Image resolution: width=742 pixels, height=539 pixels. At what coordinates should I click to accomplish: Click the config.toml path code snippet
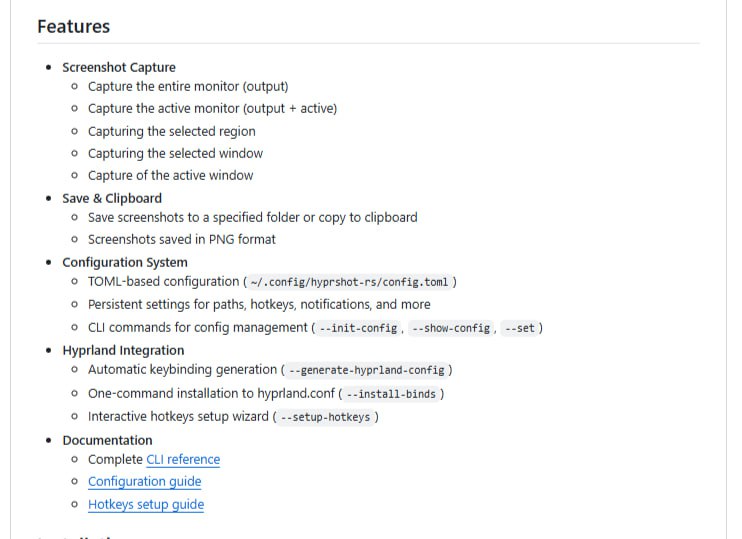tap(349, 283)
